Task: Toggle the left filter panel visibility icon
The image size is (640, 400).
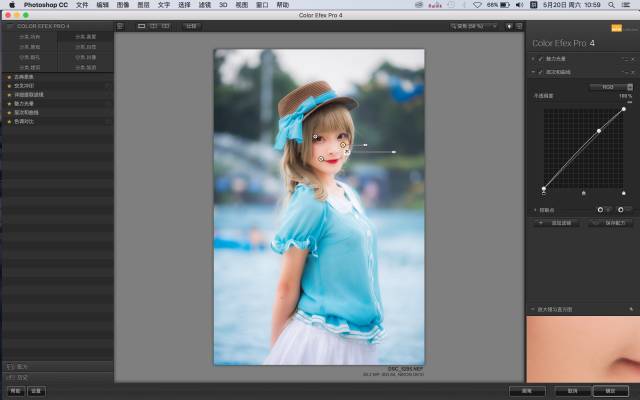Action: [120, 26]
